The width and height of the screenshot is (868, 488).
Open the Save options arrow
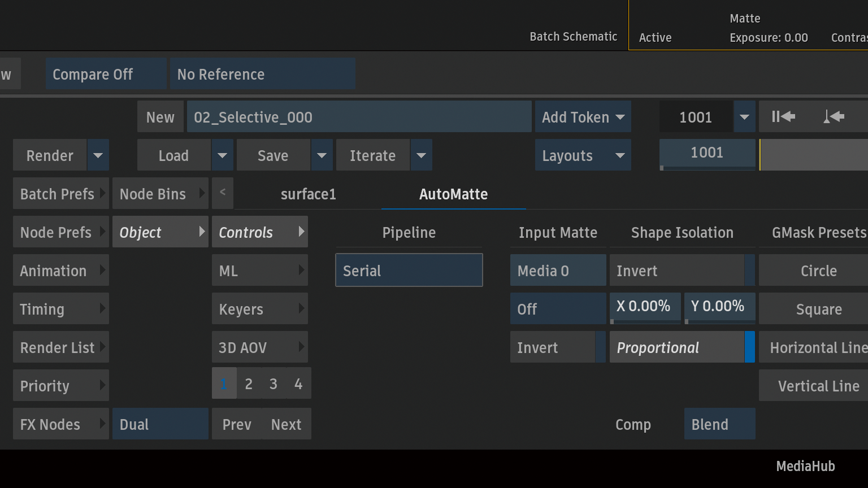(322, 155)
